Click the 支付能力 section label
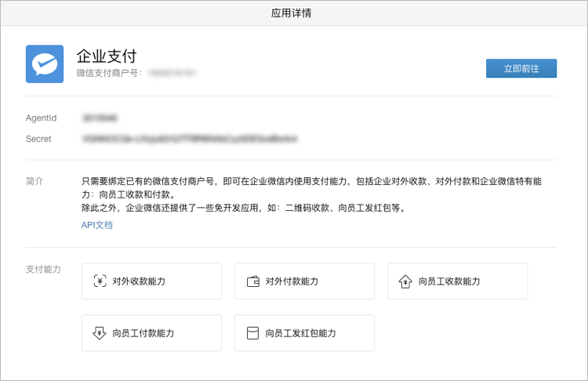This screenshot has height=381, width=588. point(43,269)
